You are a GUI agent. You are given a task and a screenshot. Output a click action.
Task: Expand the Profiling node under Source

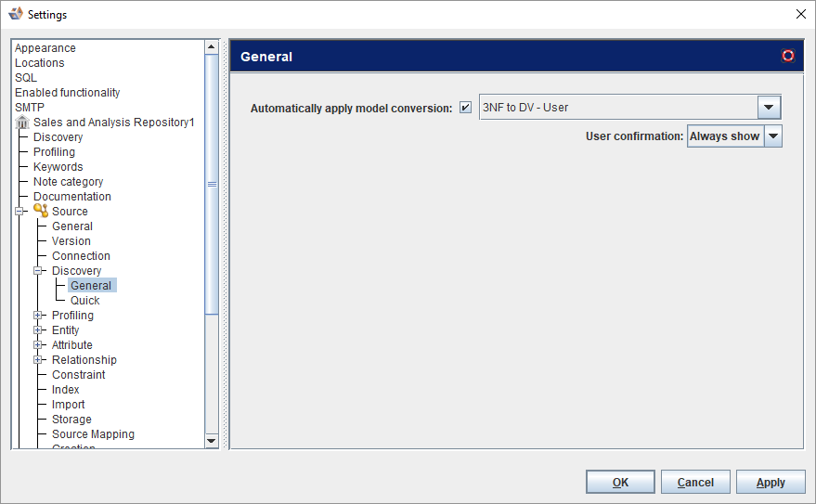[38, 316]
